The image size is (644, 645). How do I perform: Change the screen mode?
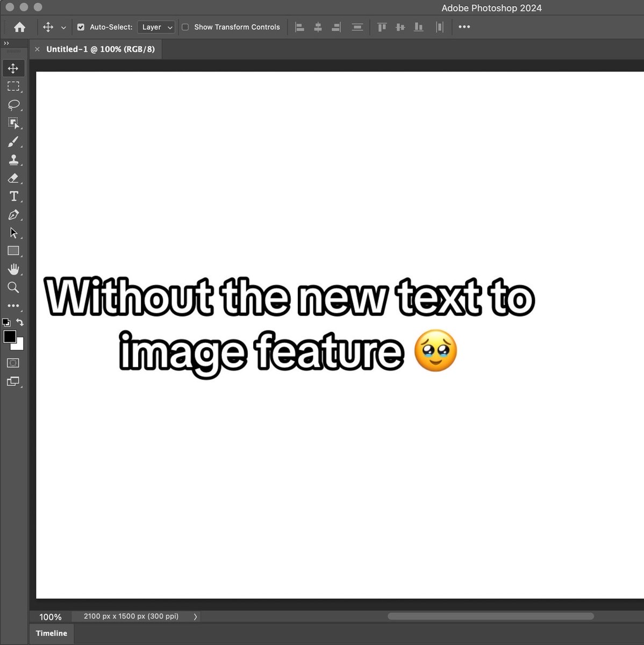(x=13, y=382)
